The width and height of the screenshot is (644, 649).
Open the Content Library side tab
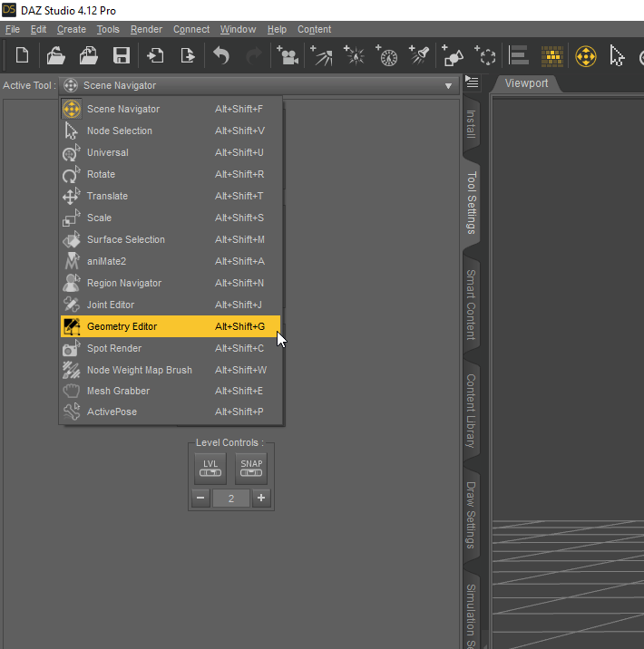tap(471, 411)
